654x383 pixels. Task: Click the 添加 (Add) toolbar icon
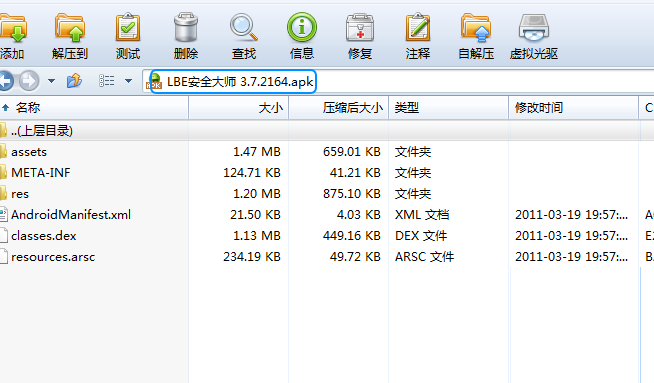point(13,28)
